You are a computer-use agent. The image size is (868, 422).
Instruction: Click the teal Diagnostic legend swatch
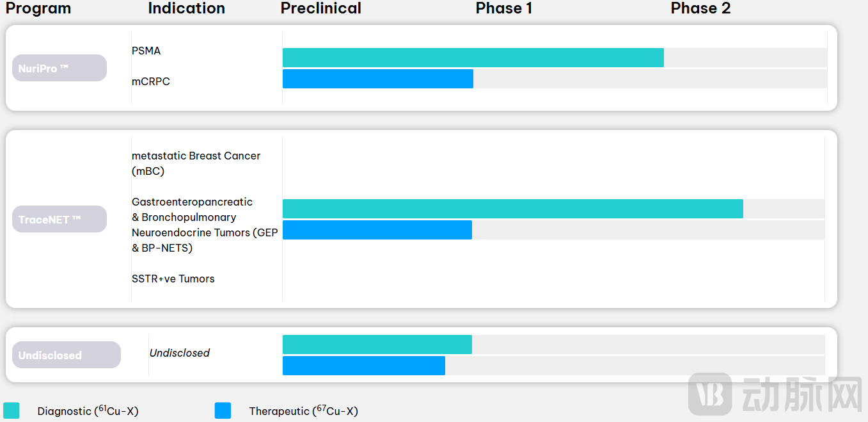pyautogui.click(x=12, y=410)
